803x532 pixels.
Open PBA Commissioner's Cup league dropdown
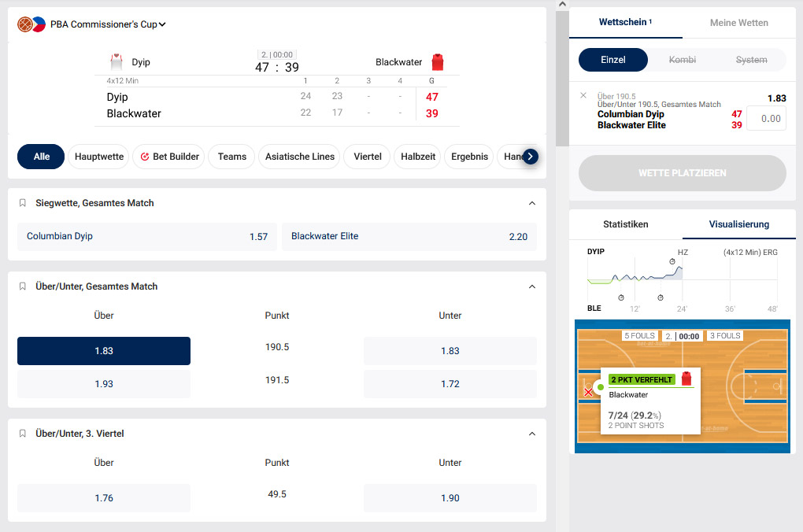pyautogui.click(x=108, y=24)
